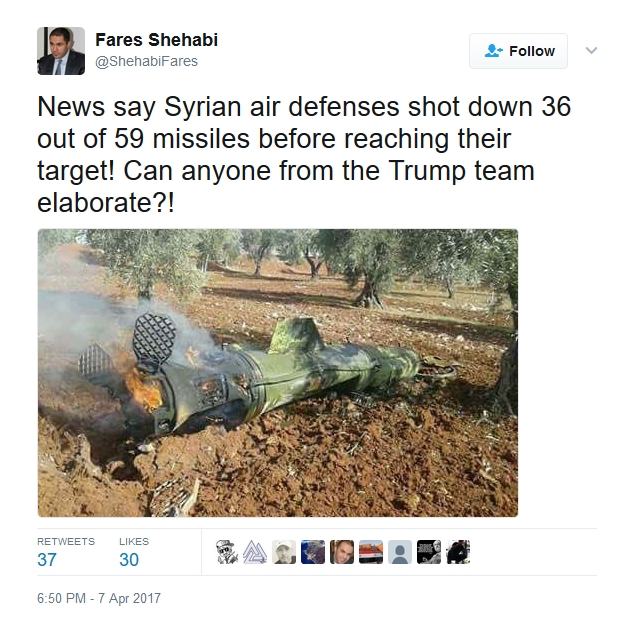The width and height of the screenshot is (632, 622).
Task: Click the LIKES label
Action: click(134, 541)
